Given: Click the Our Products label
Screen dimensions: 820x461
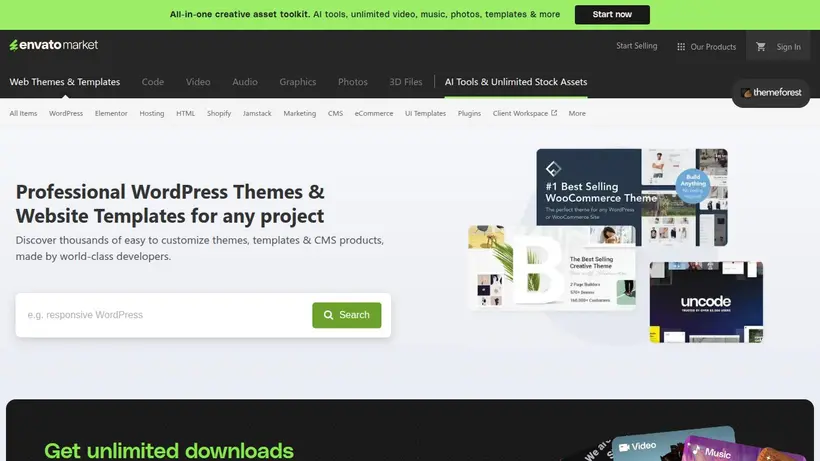Looking at the screenshot, I should (x=713, y=47).
